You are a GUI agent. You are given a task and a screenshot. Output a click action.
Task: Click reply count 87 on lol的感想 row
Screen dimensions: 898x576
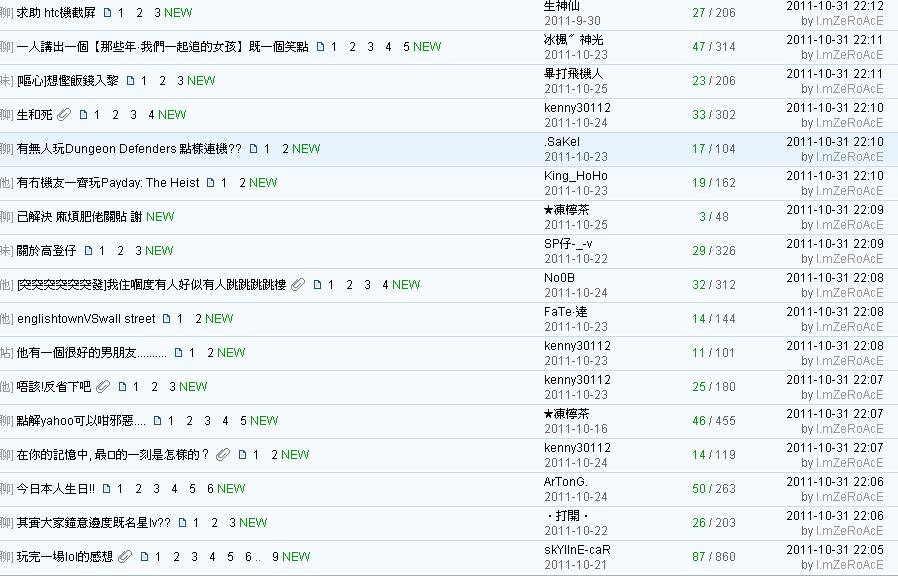coord(699,557)
